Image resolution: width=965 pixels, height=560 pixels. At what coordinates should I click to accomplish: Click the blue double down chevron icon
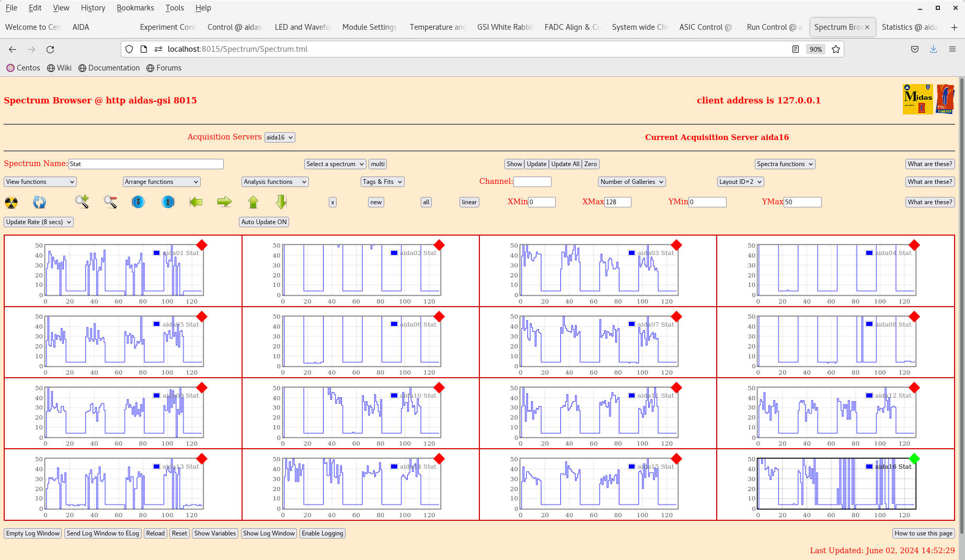pos(138,202)
